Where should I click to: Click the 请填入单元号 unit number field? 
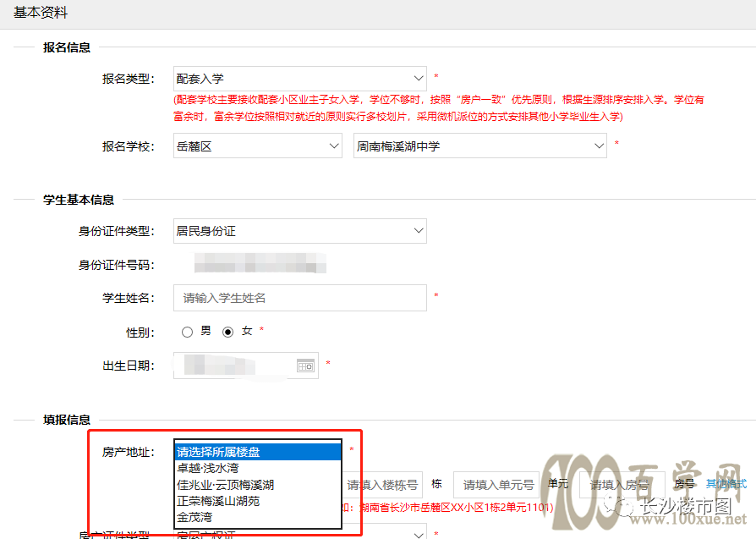pos(496,485)
